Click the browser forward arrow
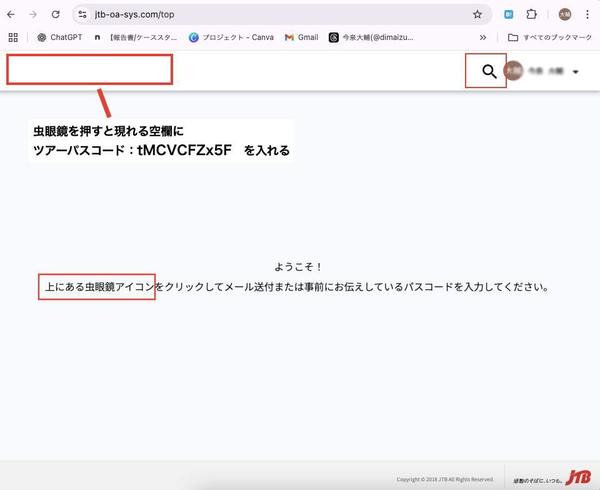This screenshot has height=490, width=600. 33,15
